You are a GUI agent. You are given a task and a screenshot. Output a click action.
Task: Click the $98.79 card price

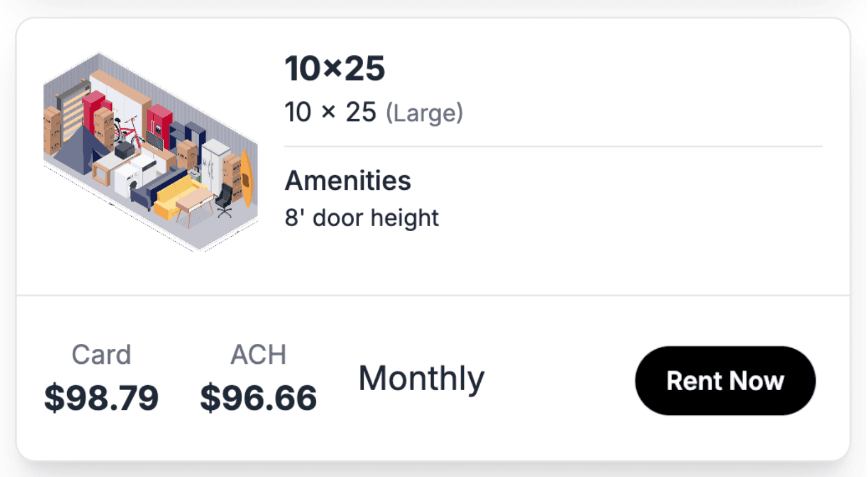point(101,397)
